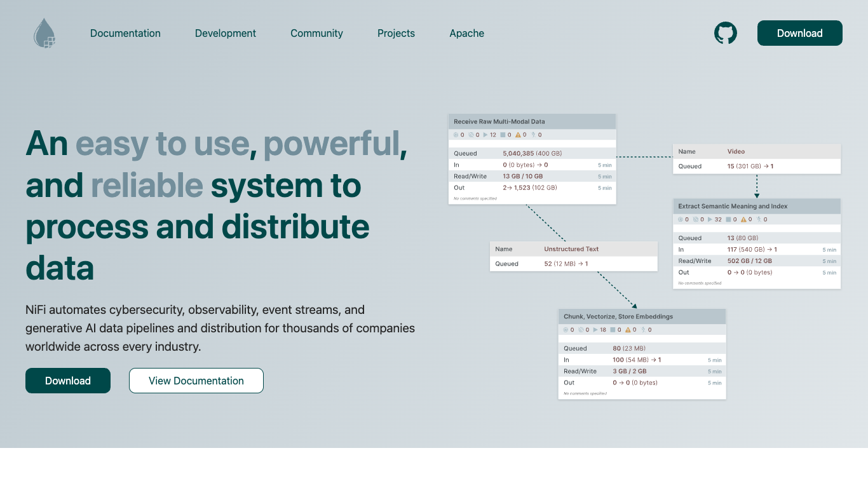Click the paragraph starting 'NiFi automates cybersecurity'
The width and height of the screenshot is (868, 488).
tap(220, 329)
